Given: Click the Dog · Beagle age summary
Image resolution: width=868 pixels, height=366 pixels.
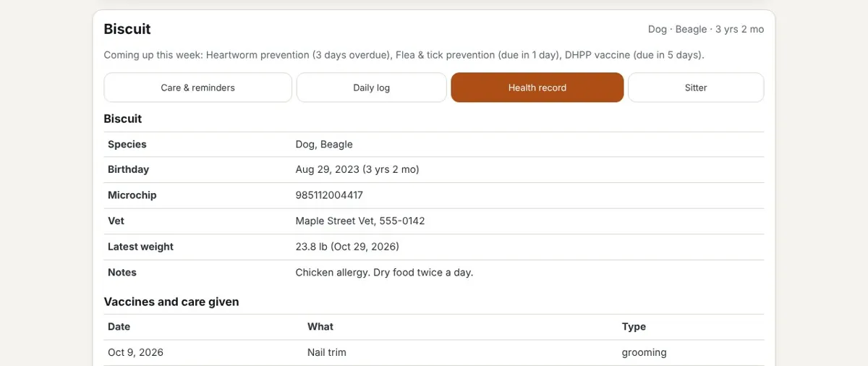Looking at the screenshot, I should 706,30.
